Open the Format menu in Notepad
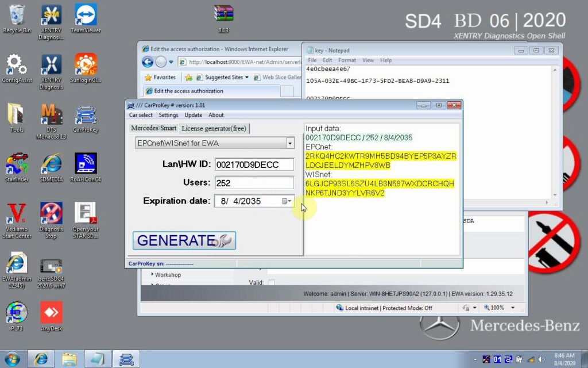 347,60
